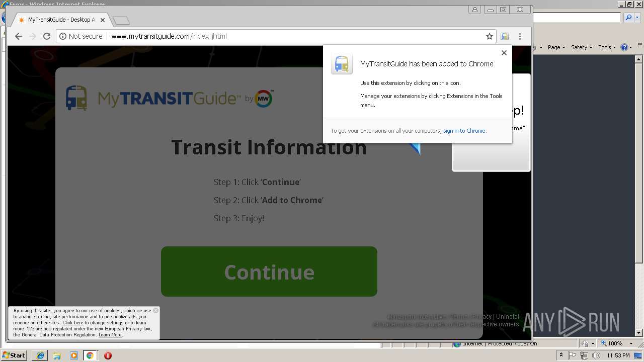Click the green Continue button
This screenshot has width=644, height=362.
click(x=269, y=271)
